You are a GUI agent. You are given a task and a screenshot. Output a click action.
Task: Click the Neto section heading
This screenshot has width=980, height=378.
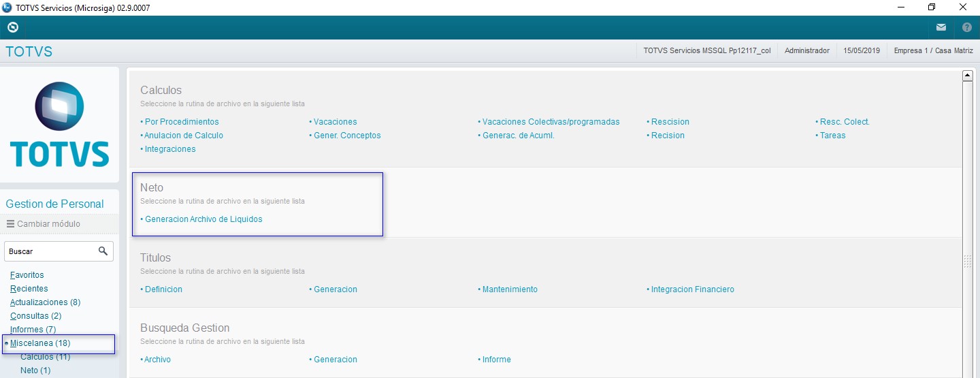coord(152,187)
